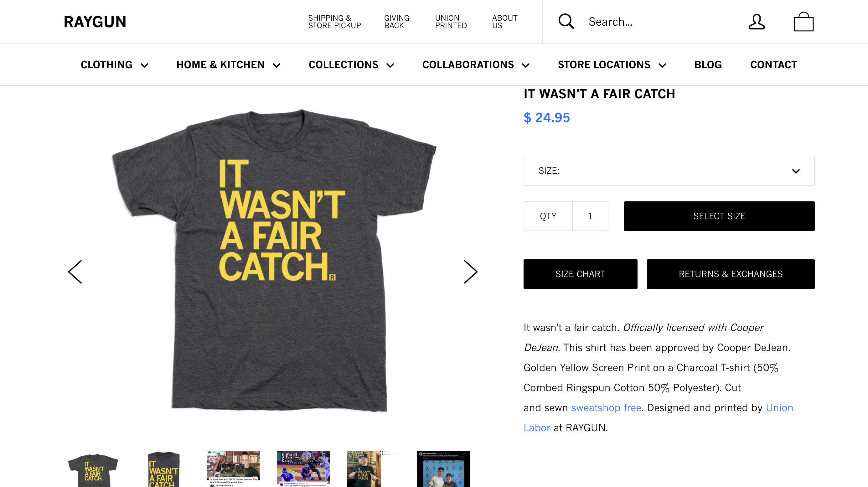Open the shopping bag cart icon
The height and width of the screenshot is (487, 868).
803,22
